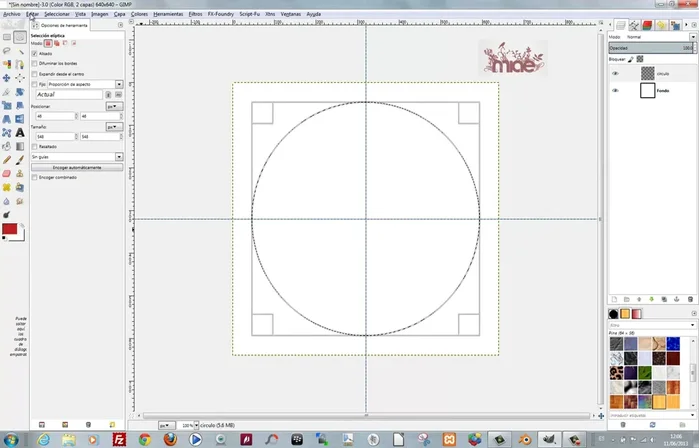Open the Colores menu

tap(140, 15)
